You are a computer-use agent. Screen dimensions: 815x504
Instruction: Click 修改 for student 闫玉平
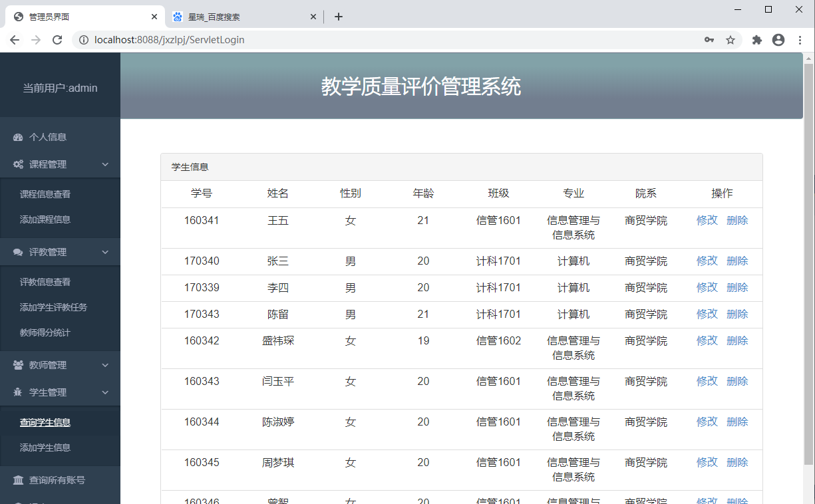click(x=707, y=381)
